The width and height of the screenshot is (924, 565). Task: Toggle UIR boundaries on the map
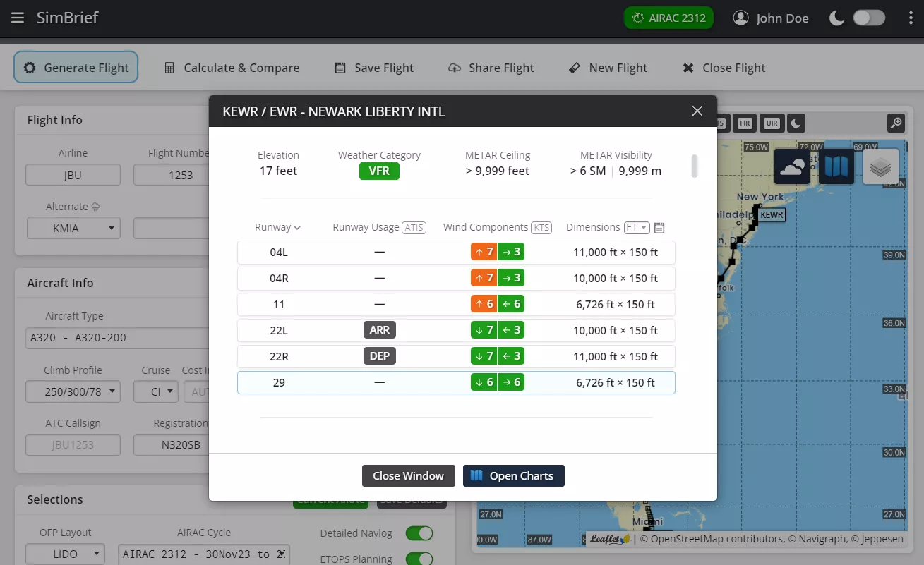772,123
